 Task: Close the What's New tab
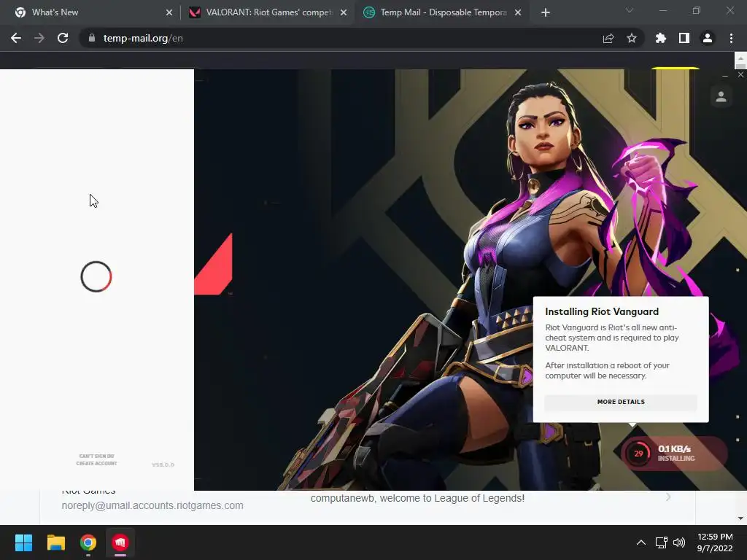tap(169, 12)
